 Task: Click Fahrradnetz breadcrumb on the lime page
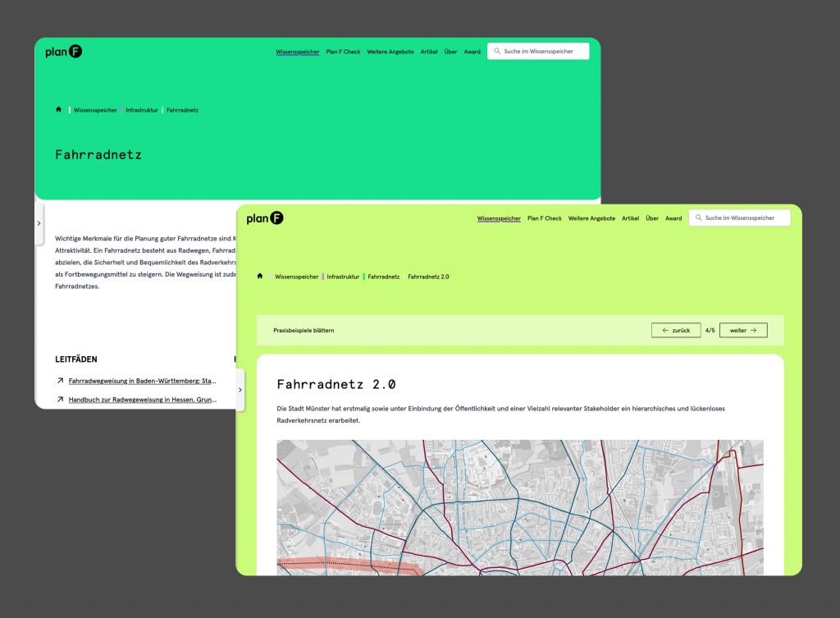pyautogui.click(x=384, y=277)
